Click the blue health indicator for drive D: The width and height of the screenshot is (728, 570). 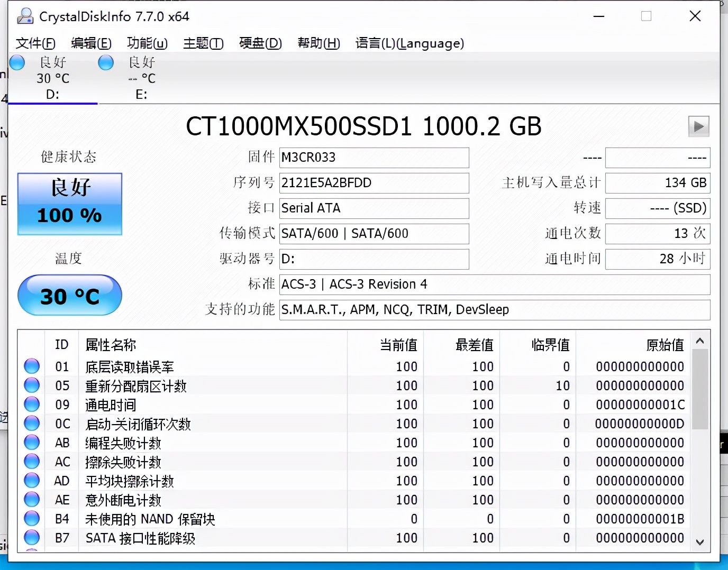click(x=17, y=62)
